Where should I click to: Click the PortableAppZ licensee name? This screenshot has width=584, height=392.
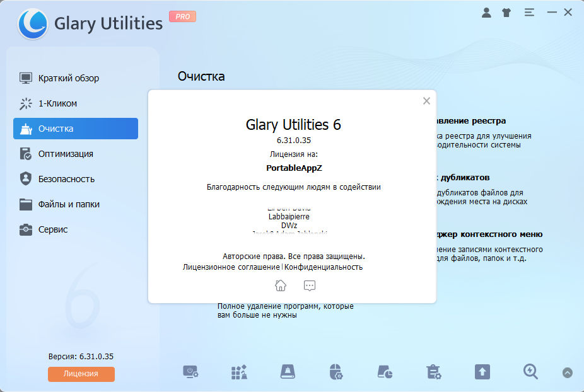click(x=294, y=168)
